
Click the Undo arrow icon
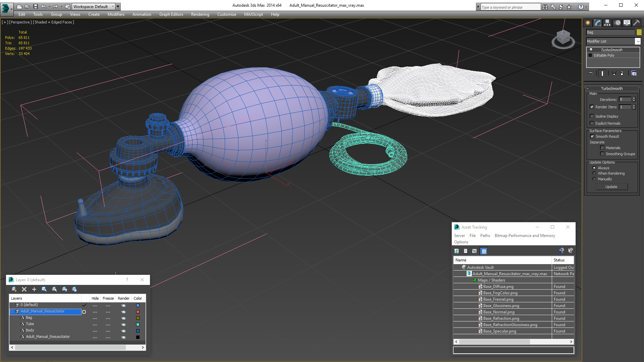coord(43,6)
